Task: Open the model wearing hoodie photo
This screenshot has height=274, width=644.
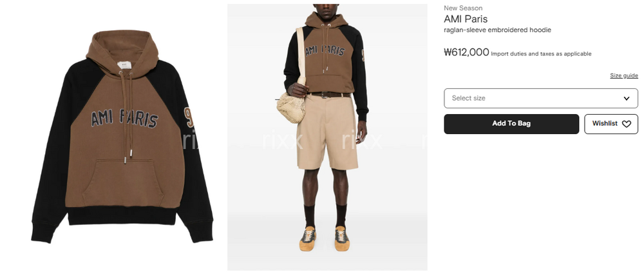Action: point(327,137)
